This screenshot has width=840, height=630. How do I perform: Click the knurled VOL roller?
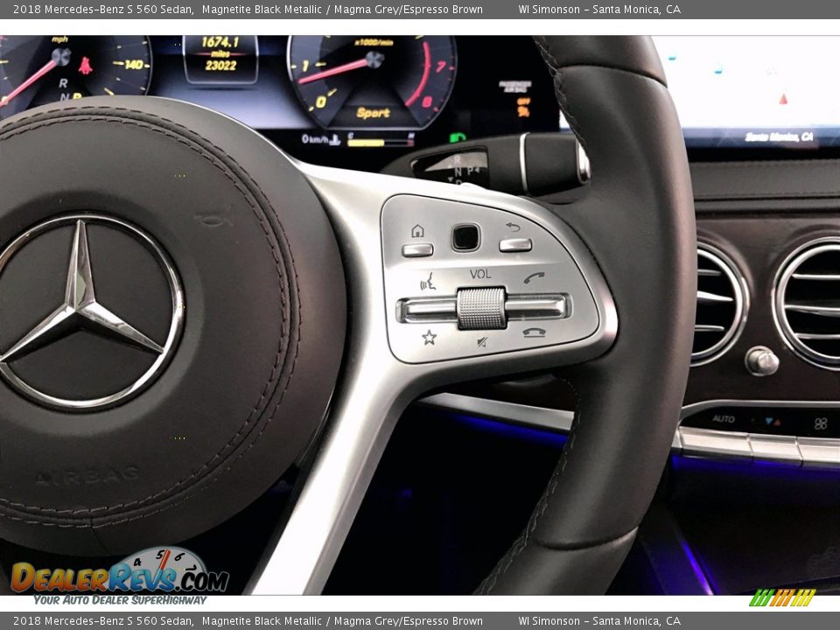481,308
